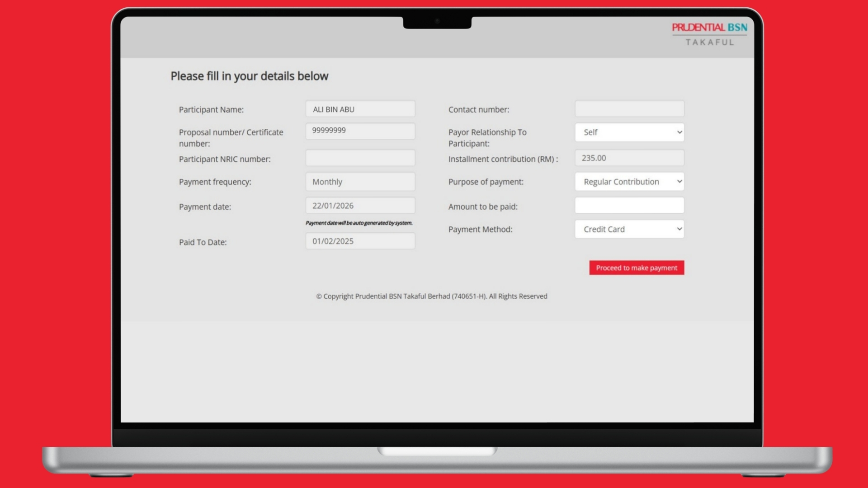Click the 'Please fill in your details below' heading
868x488 pixels.
pyautogui.click(x=249, y=76)
